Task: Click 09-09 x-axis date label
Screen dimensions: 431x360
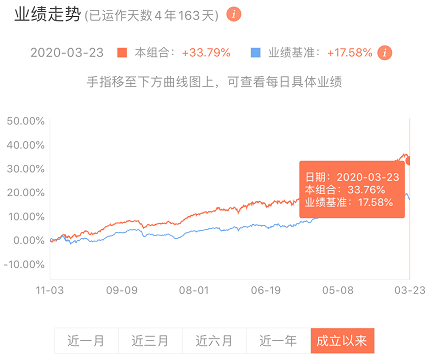Action: click(x=122, y=290)
